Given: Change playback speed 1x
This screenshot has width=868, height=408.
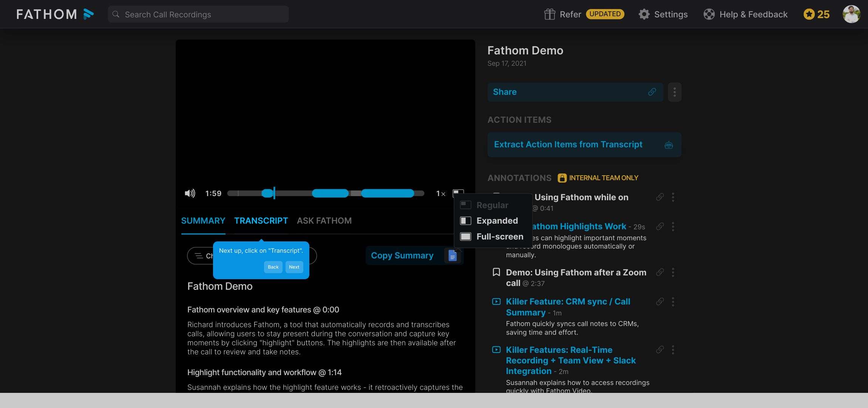Looking at the screenshot, I should [x=441, y=193].
